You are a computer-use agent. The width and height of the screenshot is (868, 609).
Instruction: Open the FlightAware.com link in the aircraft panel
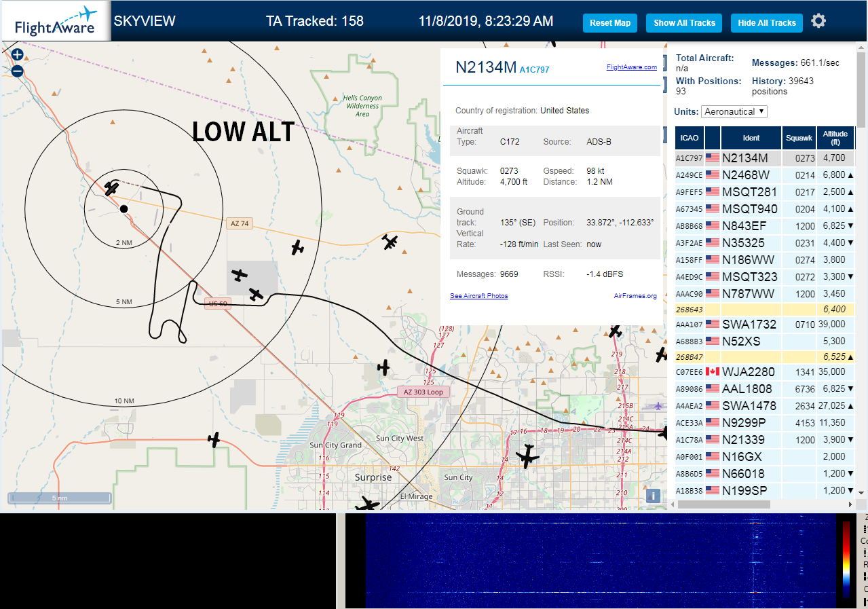tap(631, 67)
